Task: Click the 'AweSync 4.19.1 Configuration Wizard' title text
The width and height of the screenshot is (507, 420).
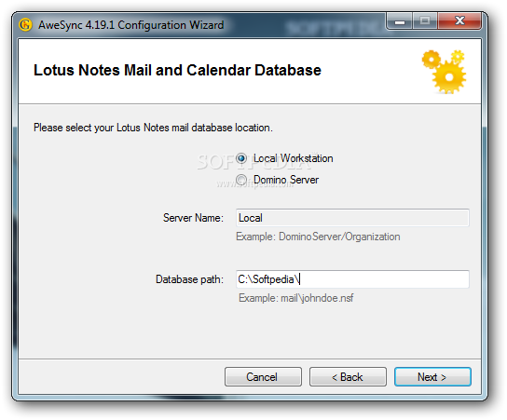Action: point(131,25)
